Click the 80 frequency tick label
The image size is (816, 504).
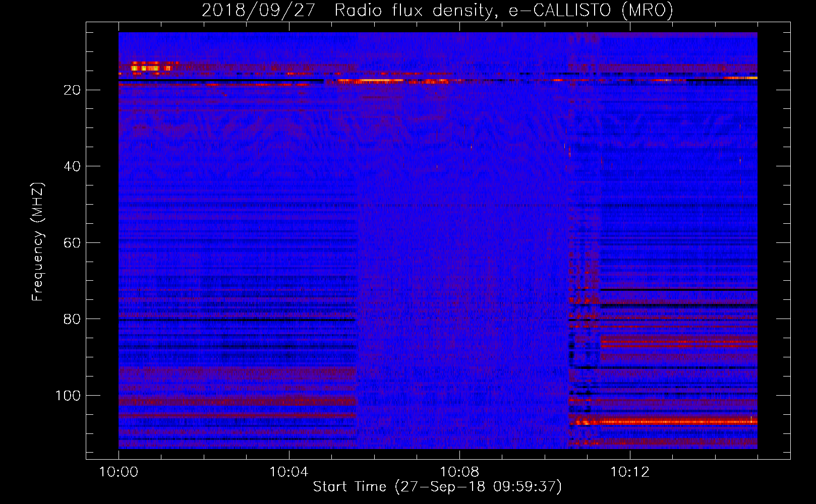(73, 319)
